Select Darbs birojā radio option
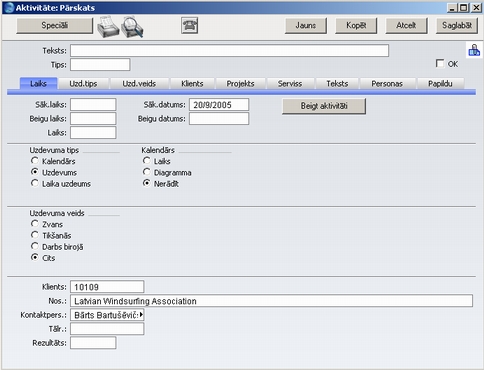The image size is (484, 370). tap(35, 246)
